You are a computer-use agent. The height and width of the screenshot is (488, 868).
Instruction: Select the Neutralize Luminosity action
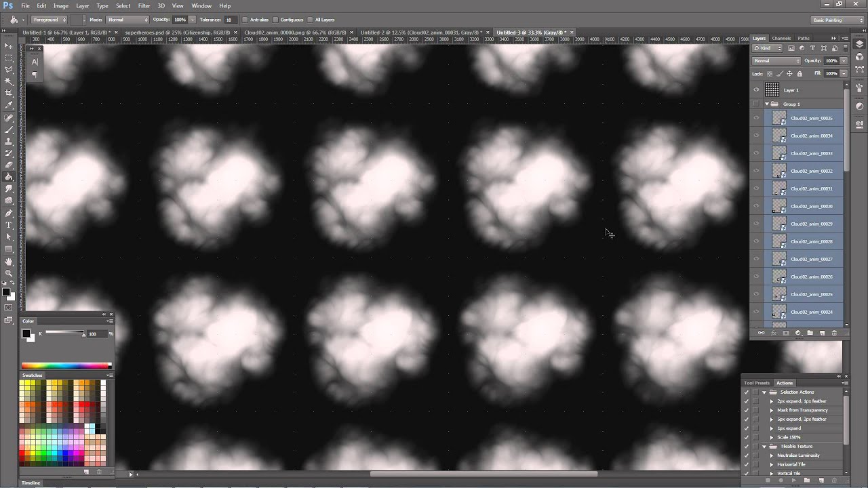(798, 455)
